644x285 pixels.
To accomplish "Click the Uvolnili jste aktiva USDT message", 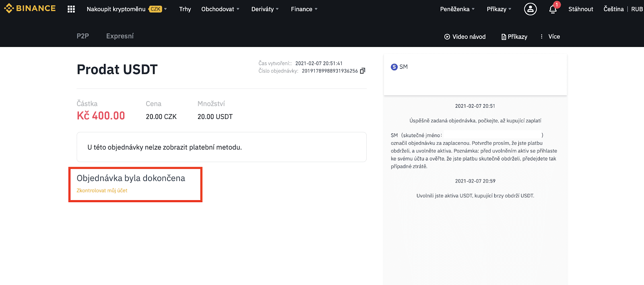I will [x=475, y=196].
